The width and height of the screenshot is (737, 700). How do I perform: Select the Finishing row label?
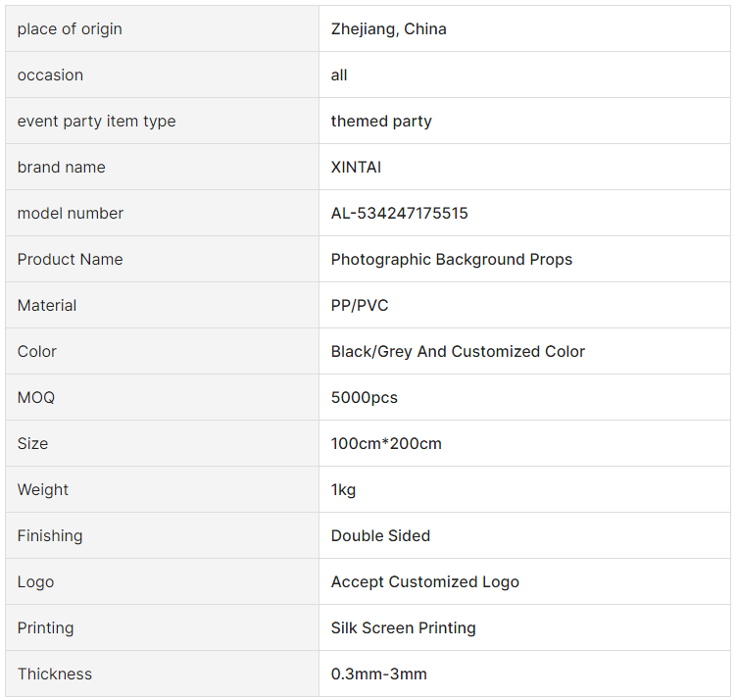[50, 536]
